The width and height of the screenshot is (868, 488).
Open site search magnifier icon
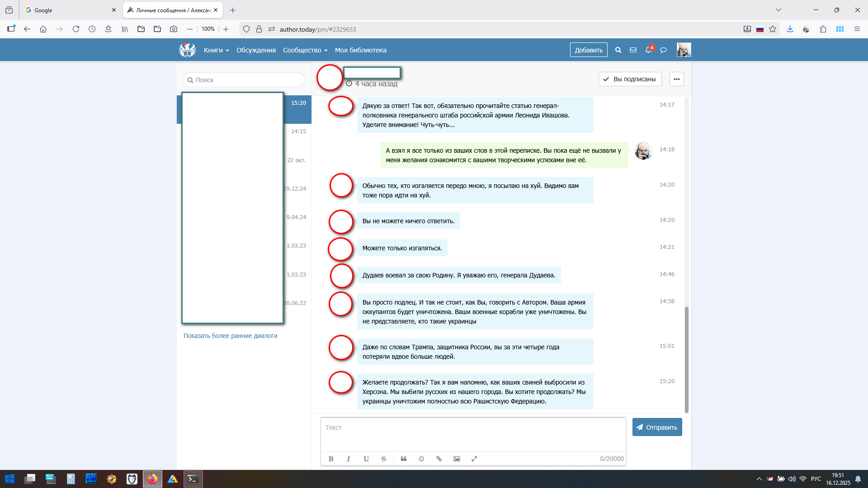coord(618,50)
